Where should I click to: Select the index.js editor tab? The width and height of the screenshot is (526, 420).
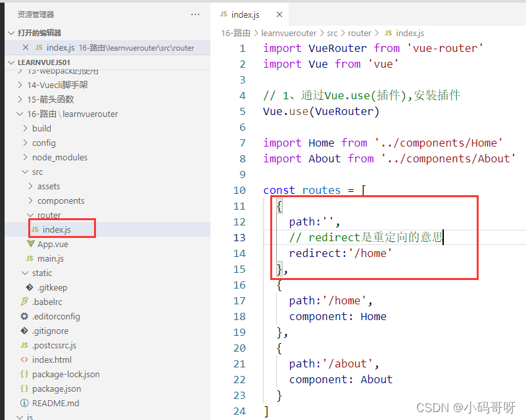250,14
